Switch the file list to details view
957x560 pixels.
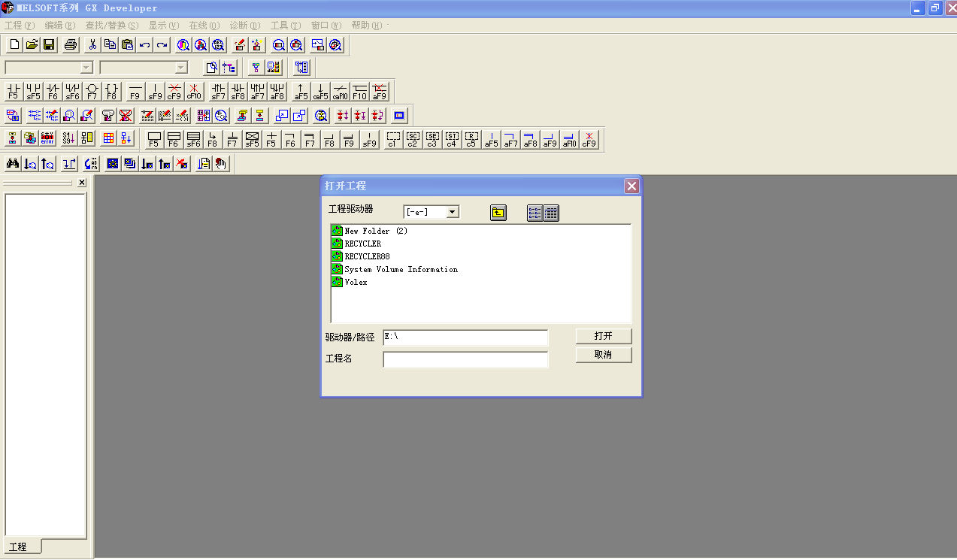click(x=551, y=213)
